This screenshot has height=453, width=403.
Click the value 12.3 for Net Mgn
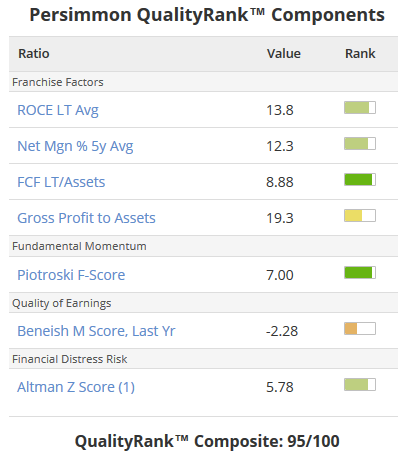click(x=280, y=146)
